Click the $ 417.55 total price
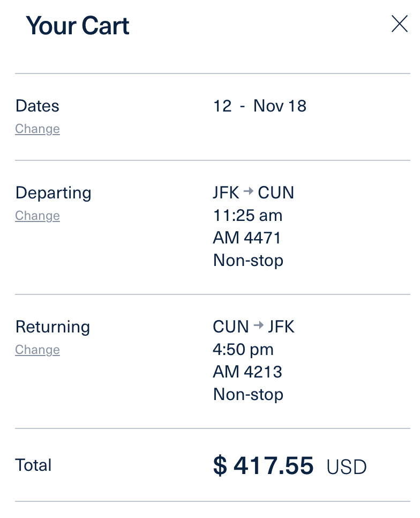 pos(263,465)
